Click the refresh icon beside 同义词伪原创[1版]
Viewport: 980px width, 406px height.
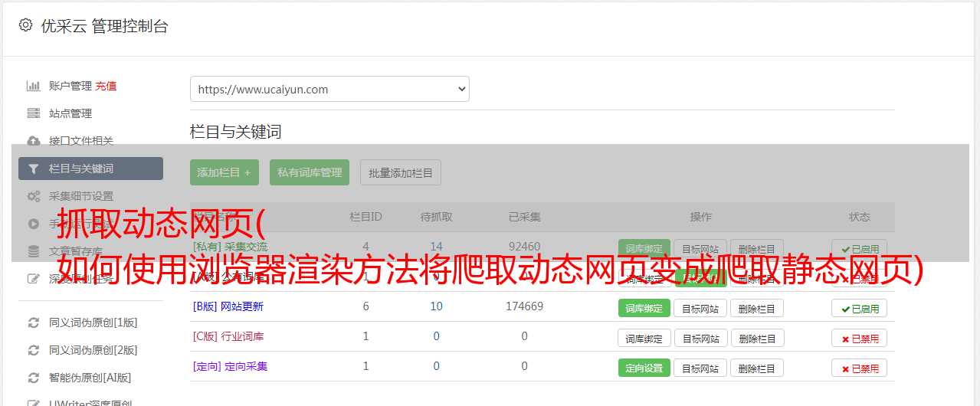[34, 323]
